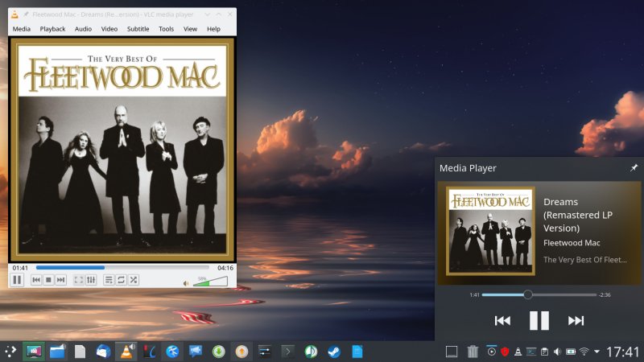Viewport: 644px width, 362px height.
Task: Next track in Media Player widget
Action: (x=576, y=320)
